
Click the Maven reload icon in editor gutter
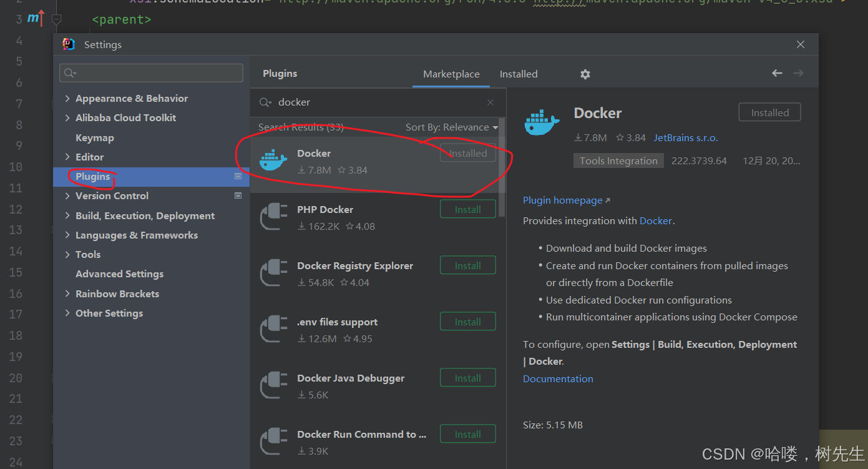(37, 19)
